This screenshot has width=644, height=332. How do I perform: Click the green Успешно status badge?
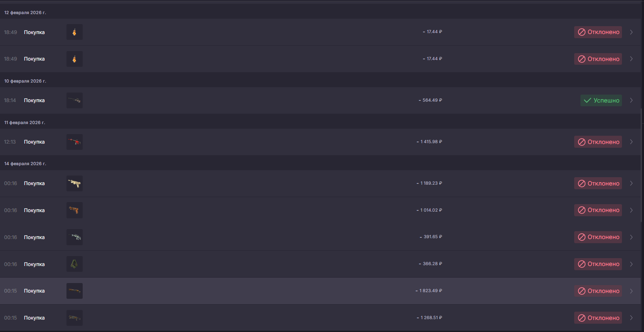[x=601, y=100]
